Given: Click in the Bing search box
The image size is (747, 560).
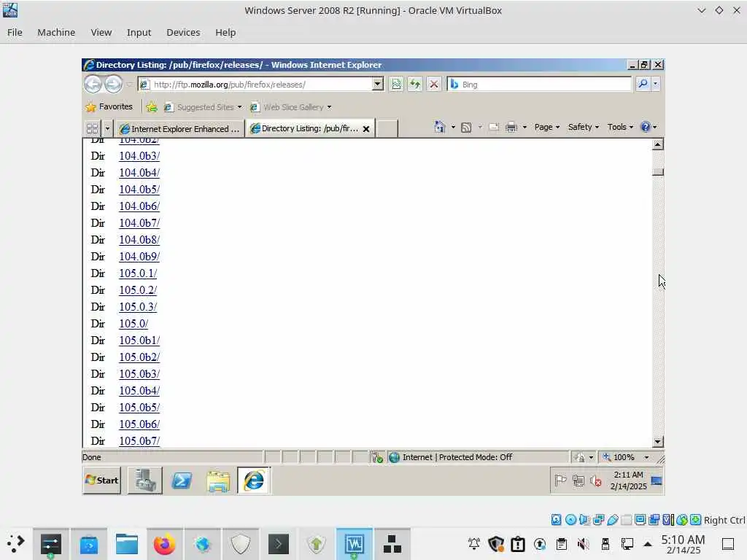Looking at the screenshot, I should (x=539, y=85).
